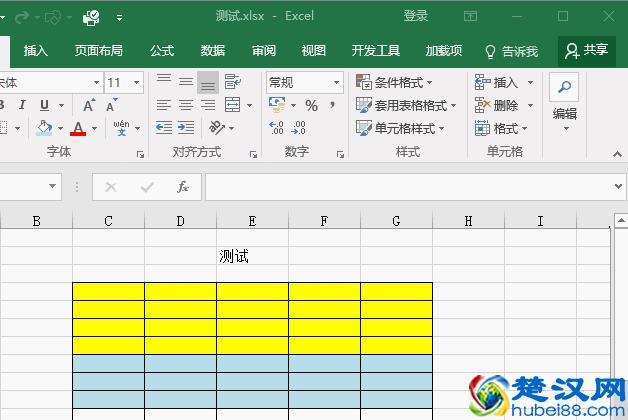
Task: Open the 插入 ribbon tab
Action: (x=36, y=51)
